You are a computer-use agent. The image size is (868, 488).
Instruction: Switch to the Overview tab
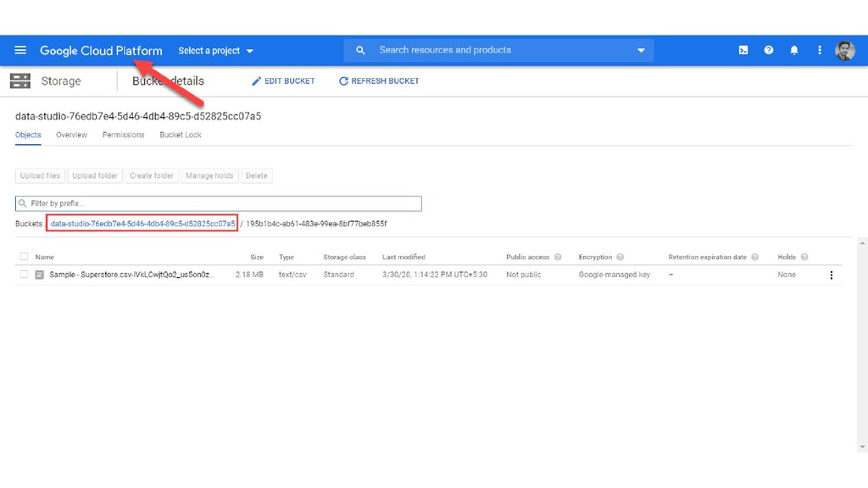point(71,135)
